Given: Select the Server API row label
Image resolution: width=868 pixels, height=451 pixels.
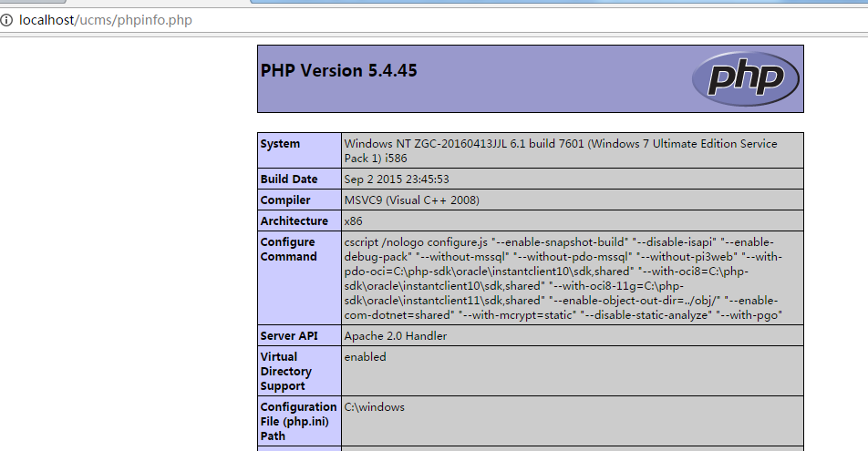Looking at the screenshot, I should click(289, 336).
